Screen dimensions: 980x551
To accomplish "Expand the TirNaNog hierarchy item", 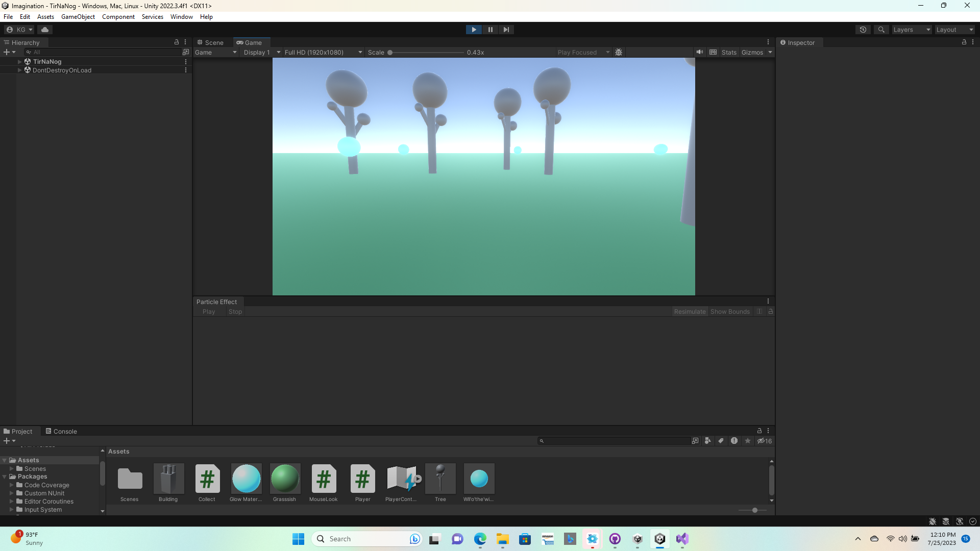I will click(19, 61).
